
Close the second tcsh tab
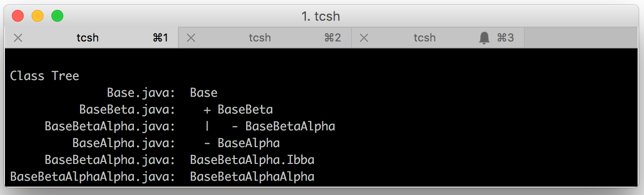(x=191, y=38)
